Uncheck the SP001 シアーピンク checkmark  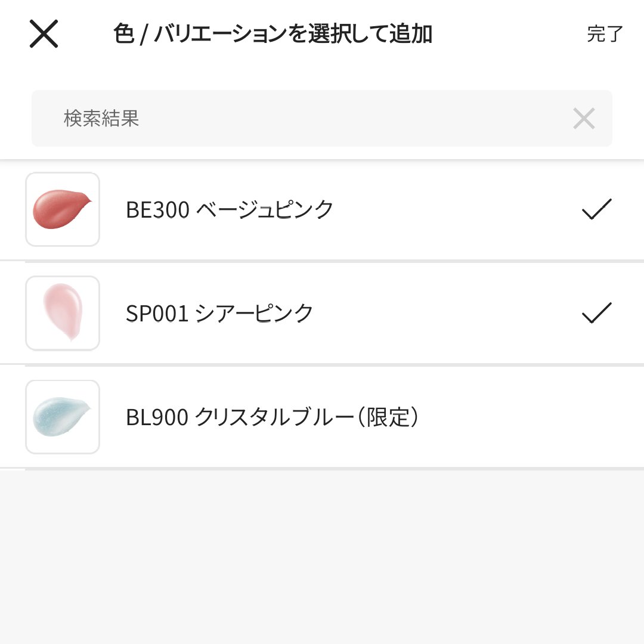[596, 313]
